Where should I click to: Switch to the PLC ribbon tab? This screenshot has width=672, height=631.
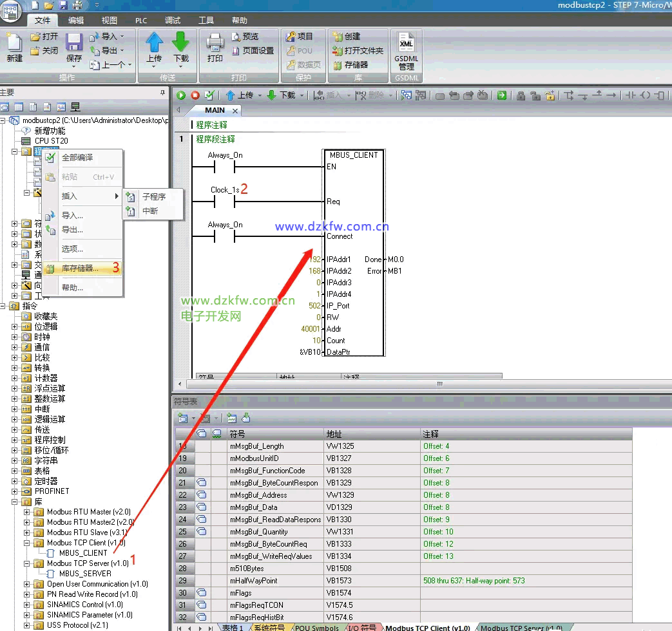(x=141, y=21)
